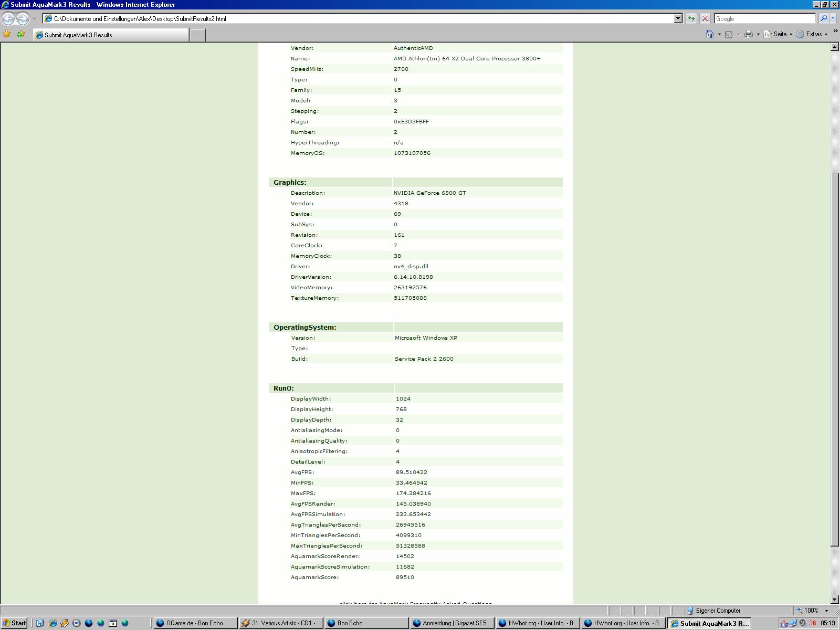The width and height of the screenshot is (840, 630).
Task: Open the Seite page menu
Action: tap(778, 34)
